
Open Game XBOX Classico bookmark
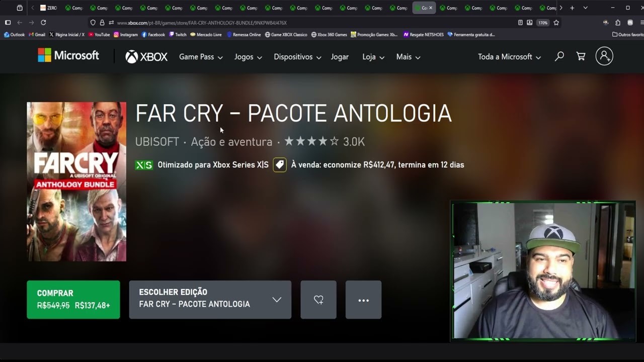click(286, 35)
